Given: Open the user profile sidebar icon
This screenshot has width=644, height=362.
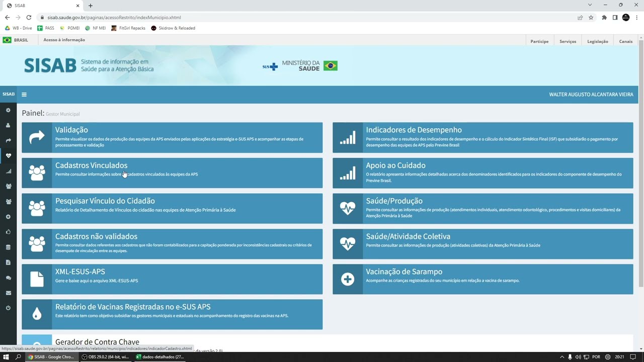Looking at the screenshot, I should click(x=8, y=125).
